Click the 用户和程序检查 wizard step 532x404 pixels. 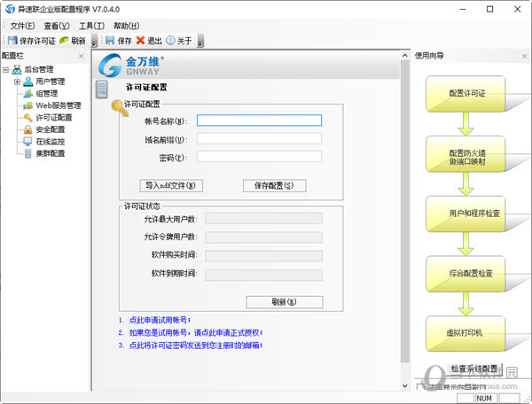click(x=465, y=214)
